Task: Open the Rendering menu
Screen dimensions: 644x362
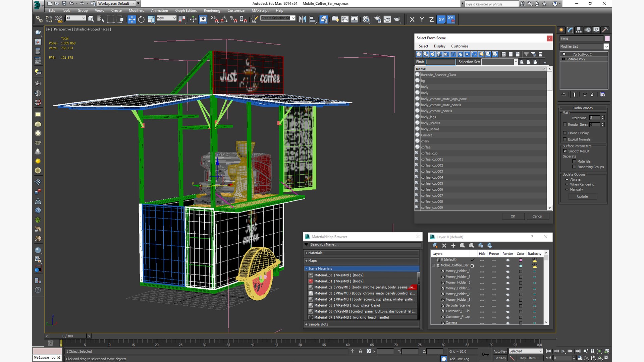Action: (212, 11)
